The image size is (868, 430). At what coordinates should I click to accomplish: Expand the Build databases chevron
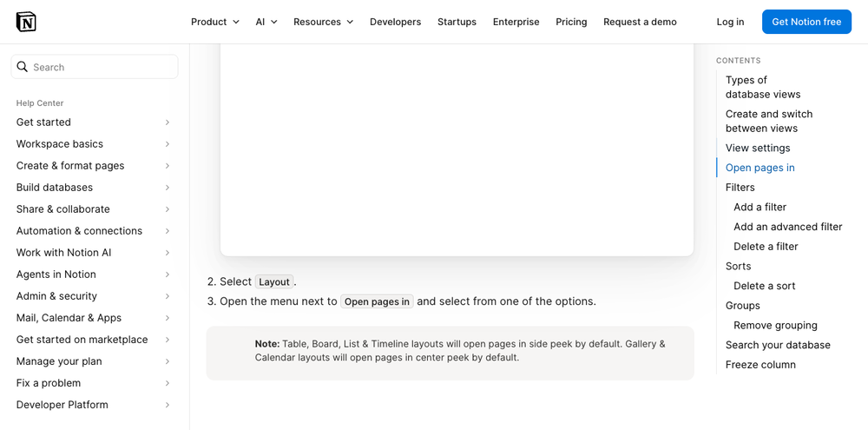[x=168, y=188]
